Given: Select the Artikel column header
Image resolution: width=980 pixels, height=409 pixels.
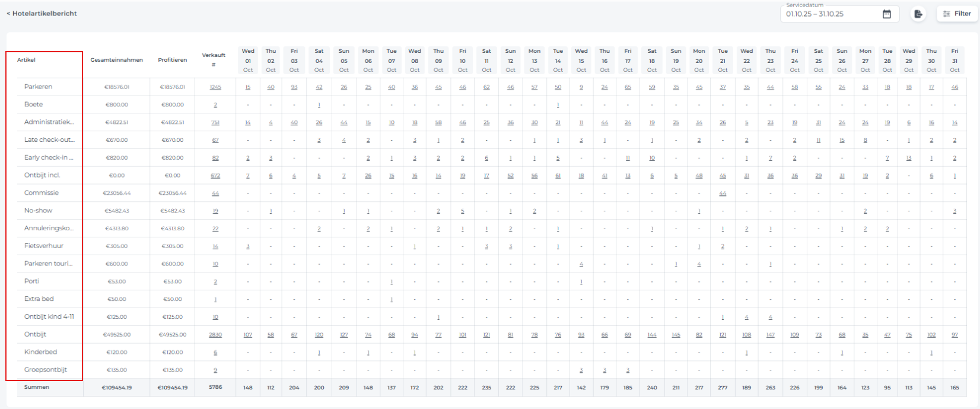Looking at the screenshot, I should click(x=26, y=60).
